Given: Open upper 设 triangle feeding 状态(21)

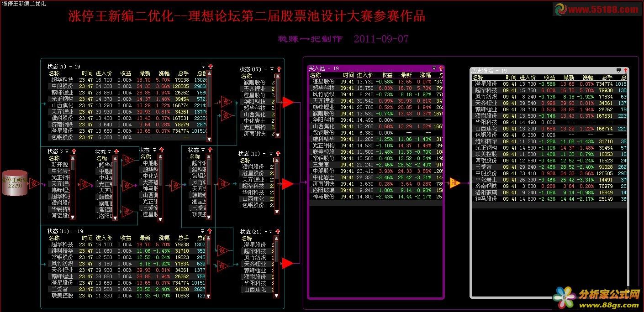Looking at the screenshot, I should pos(222,250).
